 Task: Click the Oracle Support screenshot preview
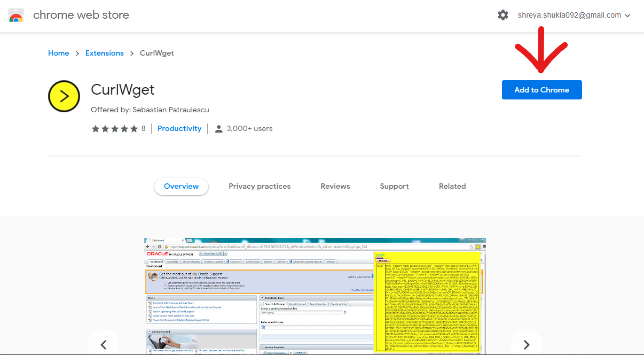click(x=315, y=296)
